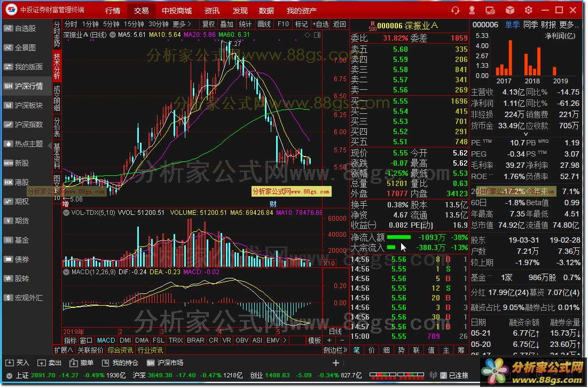This screenshot has height=388, width=588.
Task: Click the 卖出 sell button at bottom
Action: coord(50,363)
